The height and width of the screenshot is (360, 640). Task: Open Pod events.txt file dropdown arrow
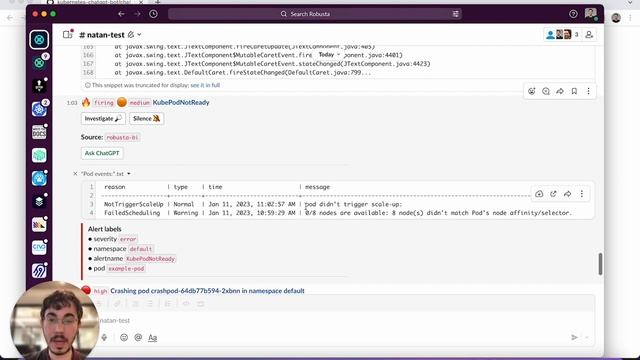tap(129, 174)
